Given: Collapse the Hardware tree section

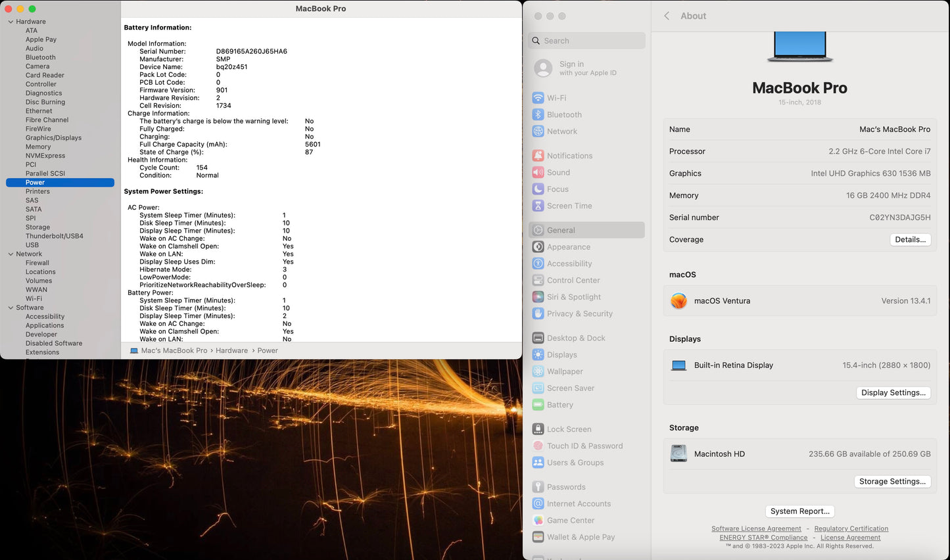Looking at the screenshot, I should 11,22.
